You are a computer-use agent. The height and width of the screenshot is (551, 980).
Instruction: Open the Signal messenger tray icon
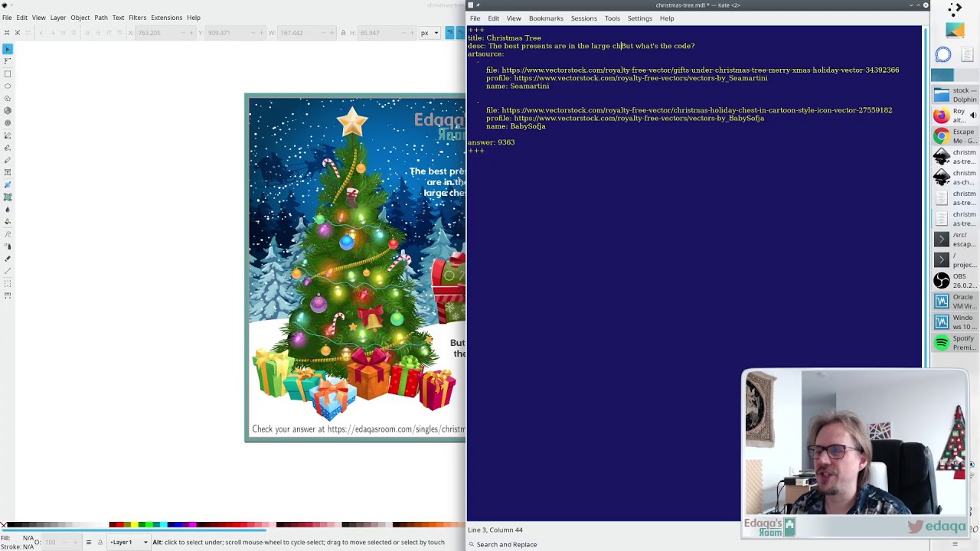[942, 54]
